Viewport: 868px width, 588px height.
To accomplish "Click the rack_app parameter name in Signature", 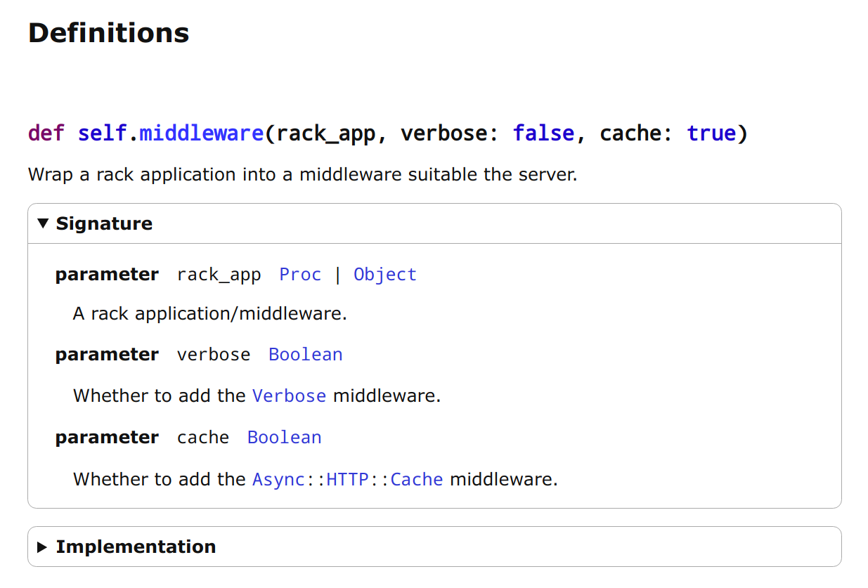I will pyautogui.click(x=219, y=275).
